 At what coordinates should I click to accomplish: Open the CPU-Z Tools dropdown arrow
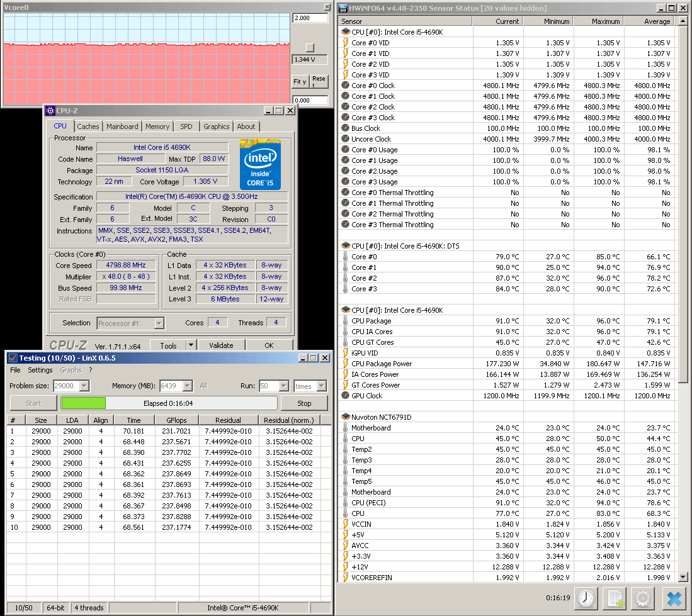(x=191, y=345)
